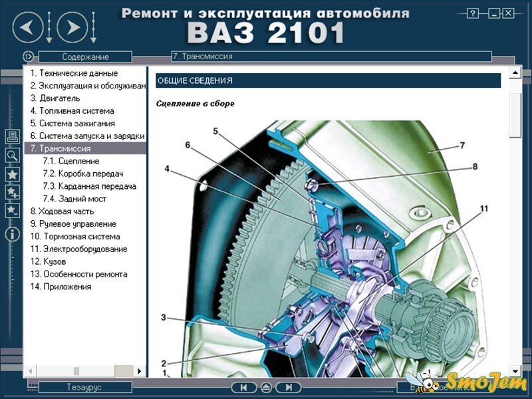Click the print icon in left sidebar
The image size is (532, 399).
coord(13,136)
